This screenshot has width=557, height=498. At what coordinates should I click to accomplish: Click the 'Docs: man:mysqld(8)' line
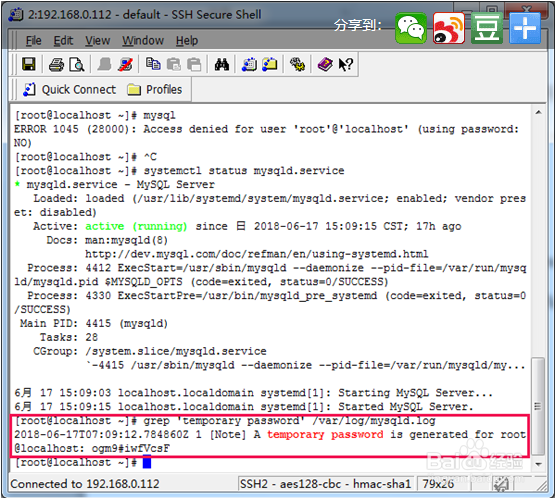click(107, 240)
